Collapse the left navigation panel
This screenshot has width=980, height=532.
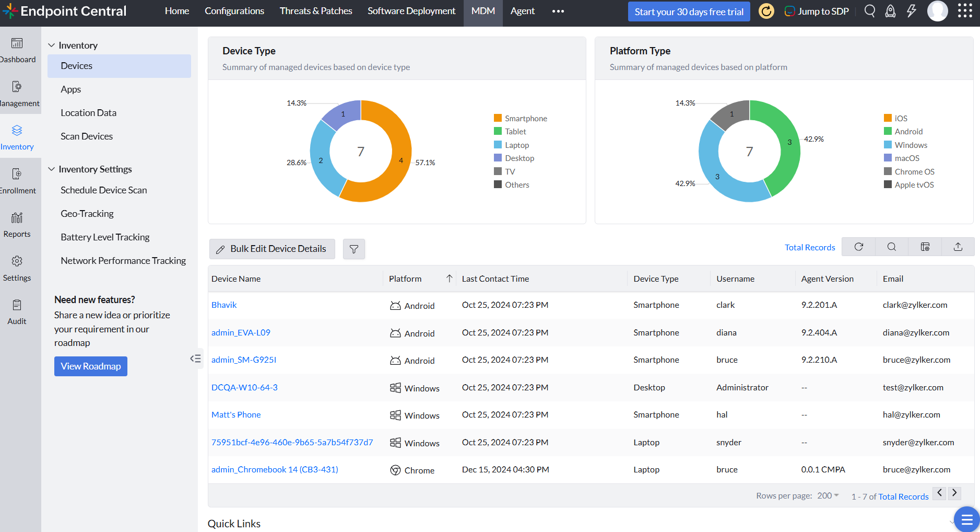(195, 358)
